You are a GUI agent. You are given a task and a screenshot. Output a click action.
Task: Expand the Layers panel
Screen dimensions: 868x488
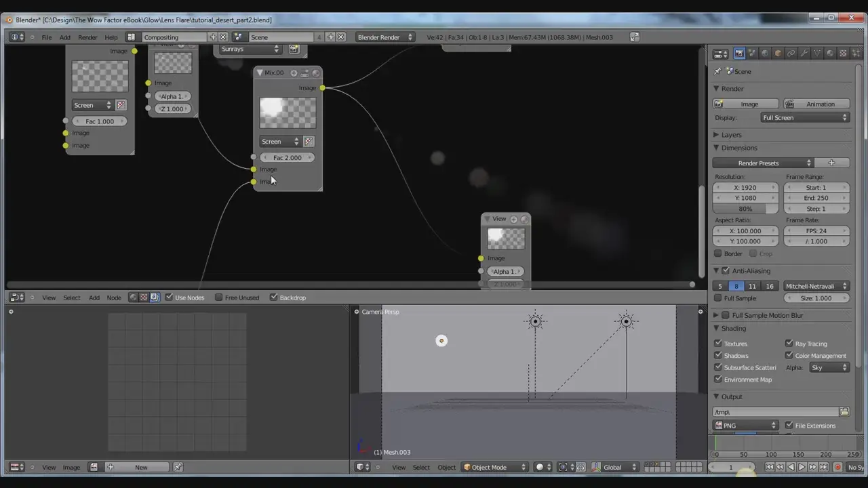pyautogui.click(x=731, y=135)
